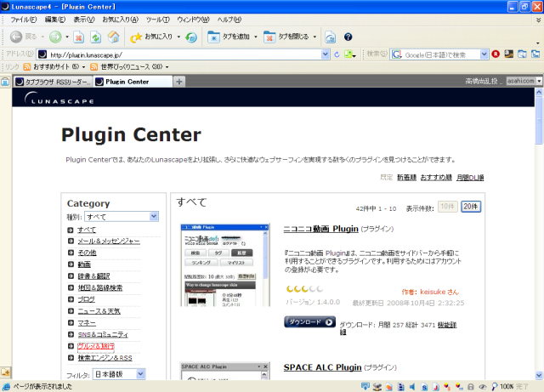Open the Google search engine dropdown

pos(484,54)
